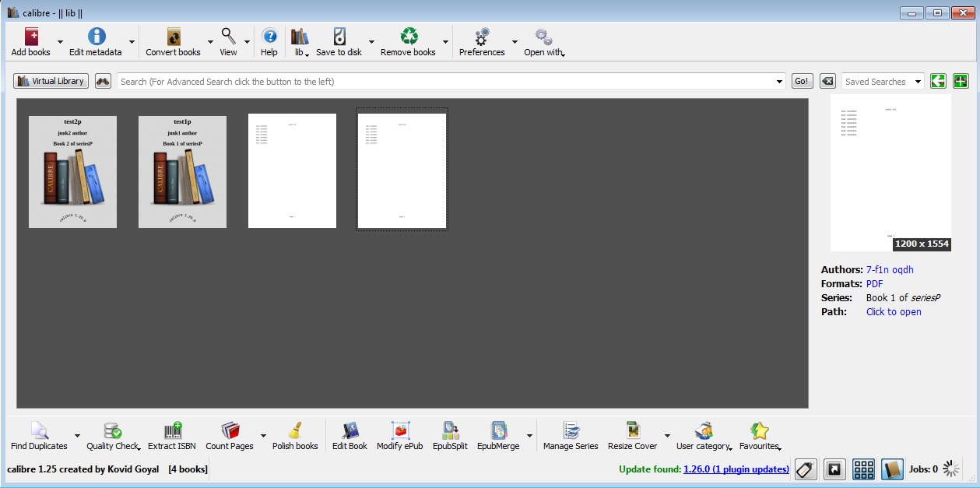This screenshot has width=980, height=488.
Task: Click Save to disk icon
Action: [339, 37]
